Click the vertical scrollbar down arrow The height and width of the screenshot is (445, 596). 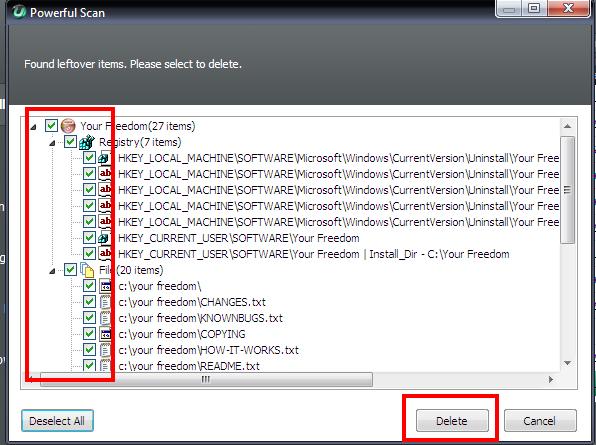coord(567,363)
